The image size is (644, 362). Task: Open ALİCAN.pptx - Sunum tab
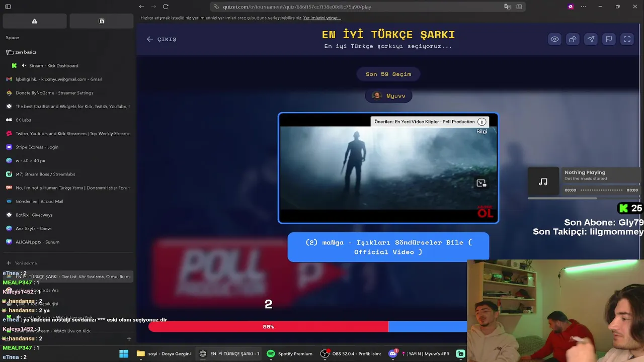[x=67, y=242]
